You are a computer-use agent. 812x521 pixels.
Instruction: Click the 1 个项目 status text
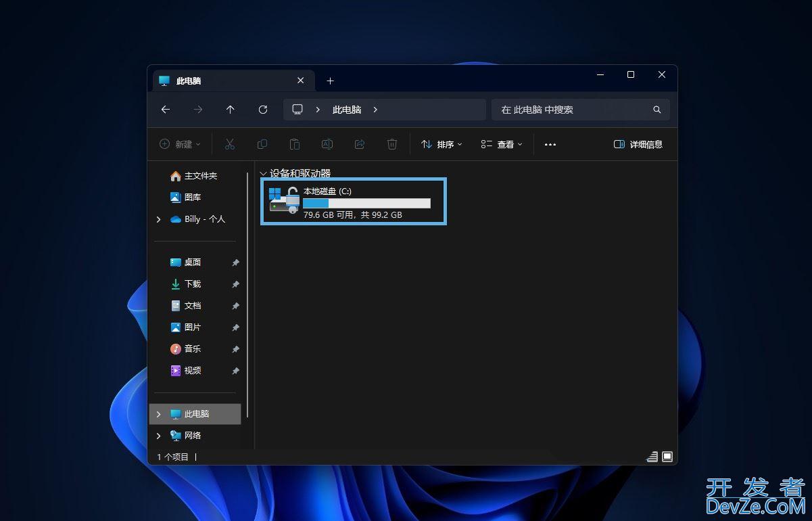point(173,457)
